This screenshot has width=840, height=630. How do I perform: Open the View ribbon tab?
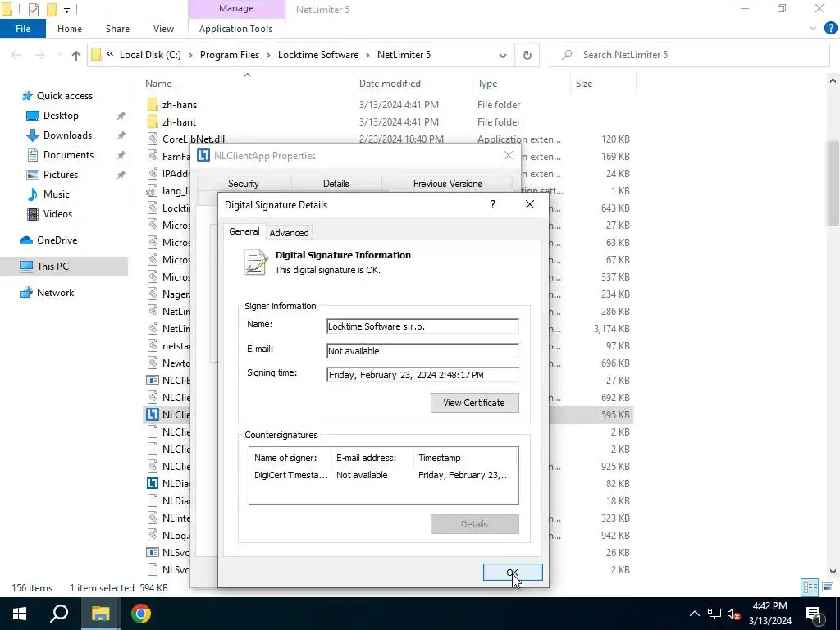[163, 29]
